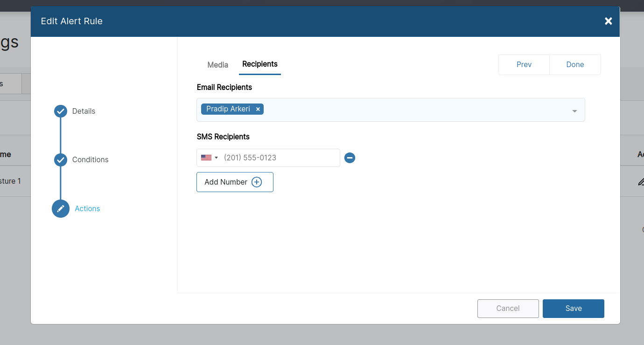Click the minus icon to remove SMS number
This screenshot has width=644, height=345.
(350, 158)
